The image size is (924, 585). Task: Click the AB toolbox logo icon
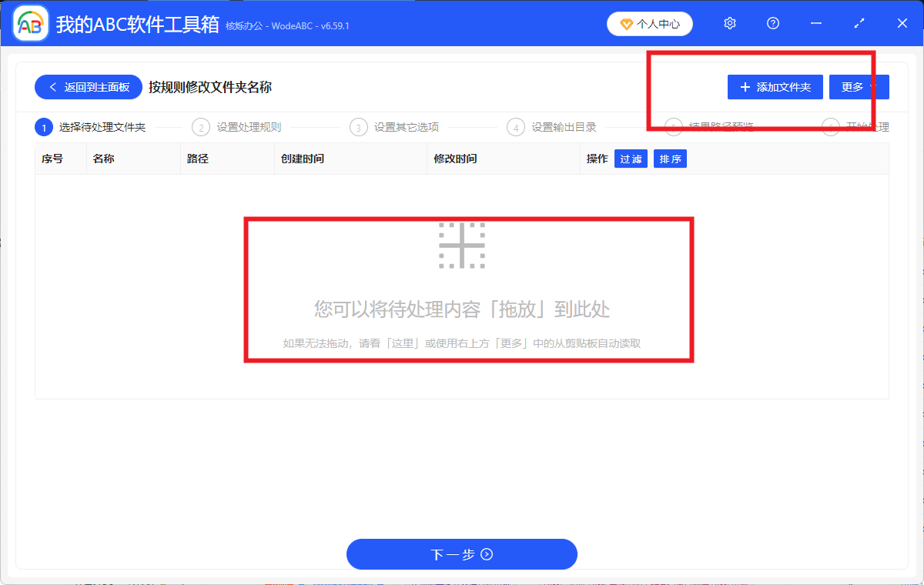point(29,23)
